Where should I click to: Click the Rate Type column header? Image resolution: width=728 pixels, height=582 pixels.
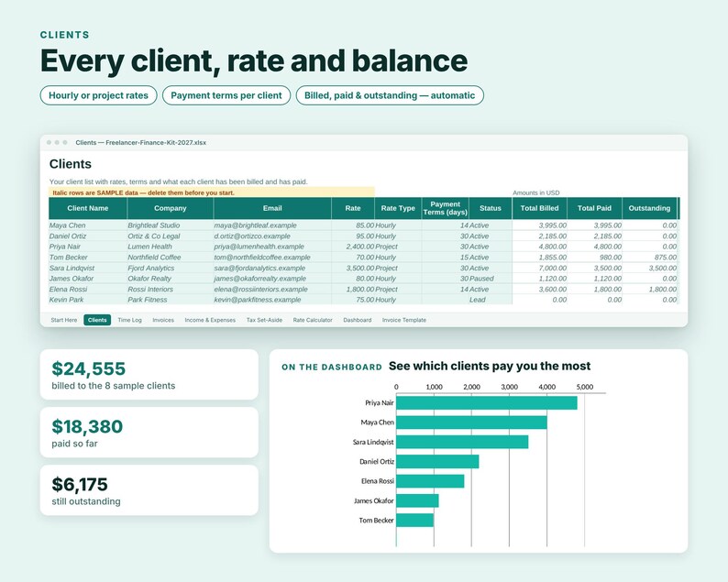tap(398, 208)
